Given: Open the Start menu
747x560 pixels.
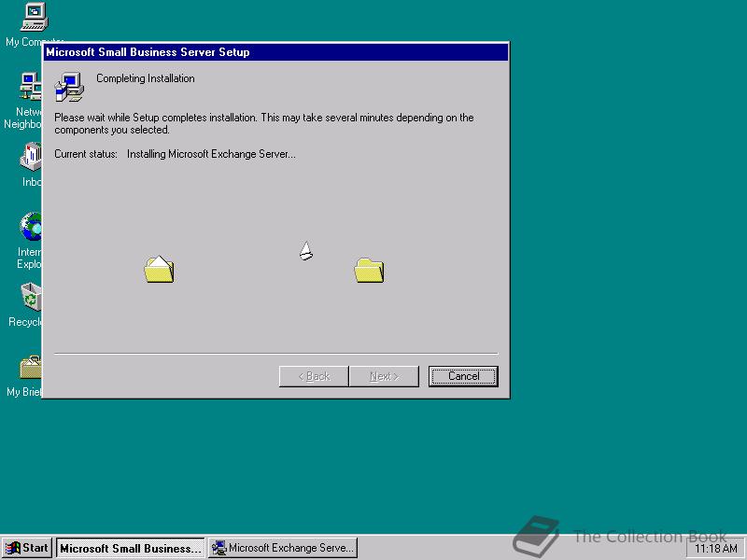Looking at the screenshot, I should click(27, 548).
